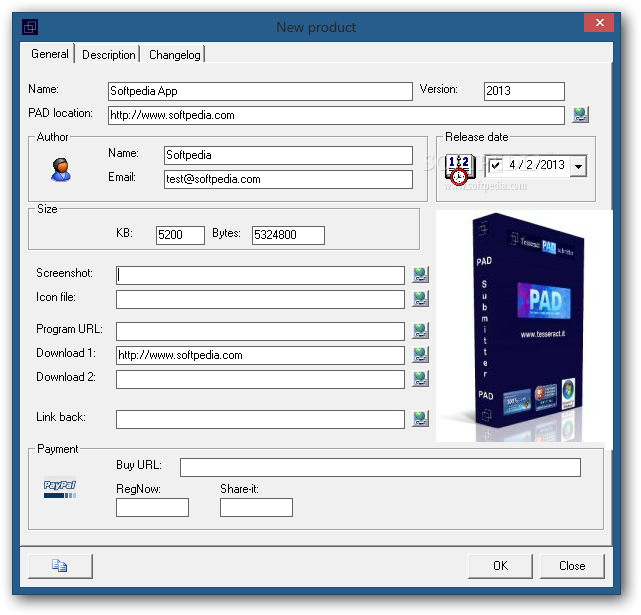Viewport: 641px width, 615px height.
Task: Click the Version field showing 2013
Action: [x=524, y=91]
